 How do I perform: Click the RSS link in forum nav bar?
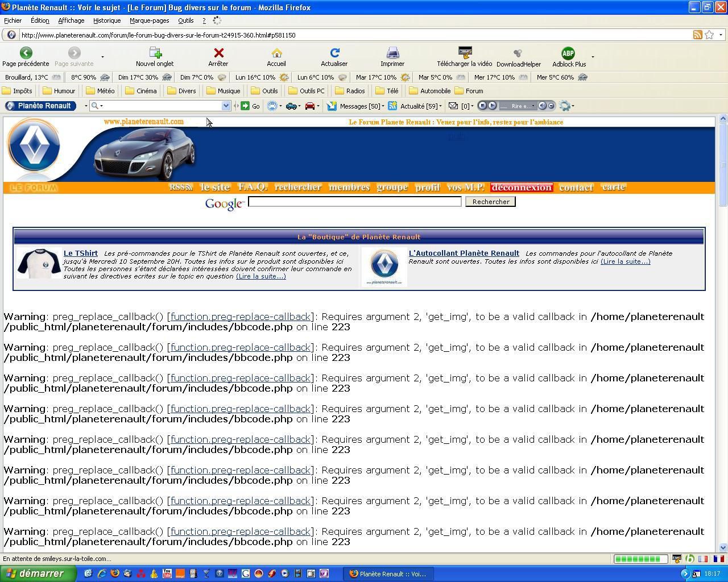click(x=181, y=187)
